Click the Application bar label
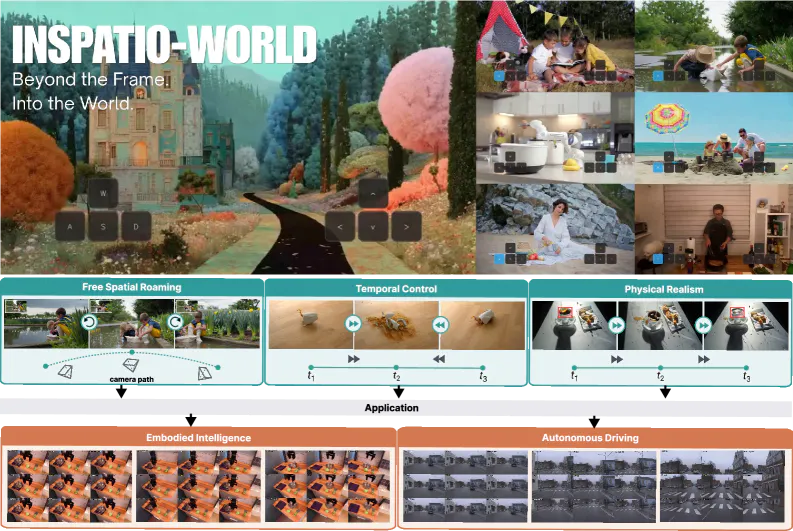The image size is (793, 531). point(391,408)
